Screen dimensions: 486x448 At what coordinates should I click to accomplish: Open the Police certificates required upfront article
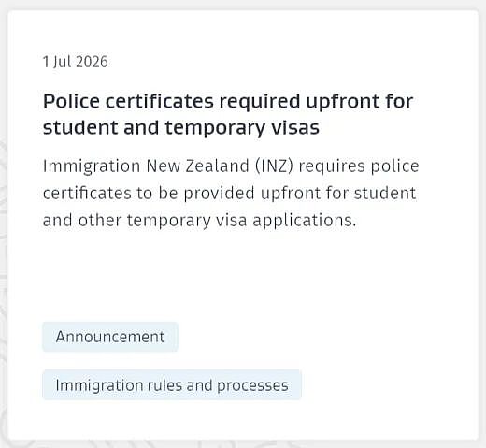tap(228, 114)
